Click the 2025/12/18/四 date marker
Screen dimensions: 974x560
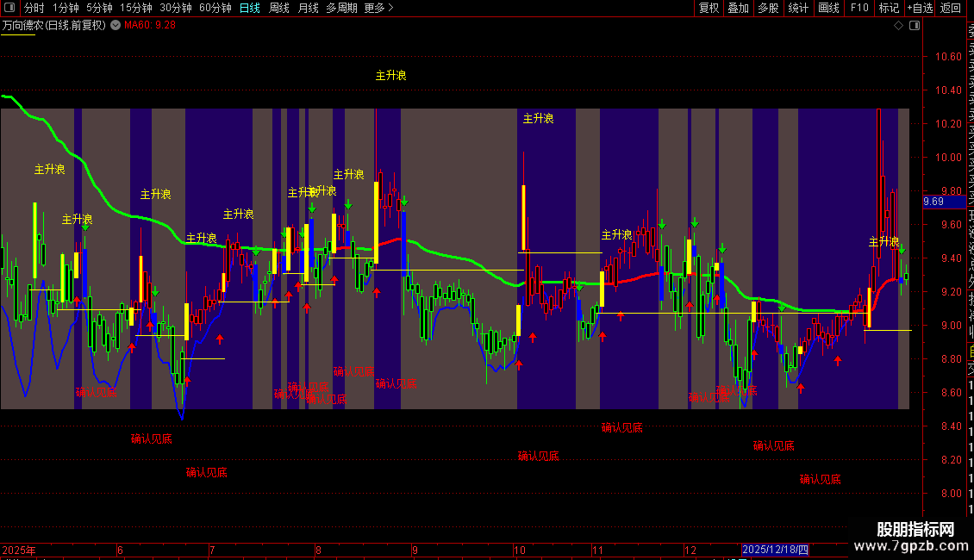tap(775, 550)
